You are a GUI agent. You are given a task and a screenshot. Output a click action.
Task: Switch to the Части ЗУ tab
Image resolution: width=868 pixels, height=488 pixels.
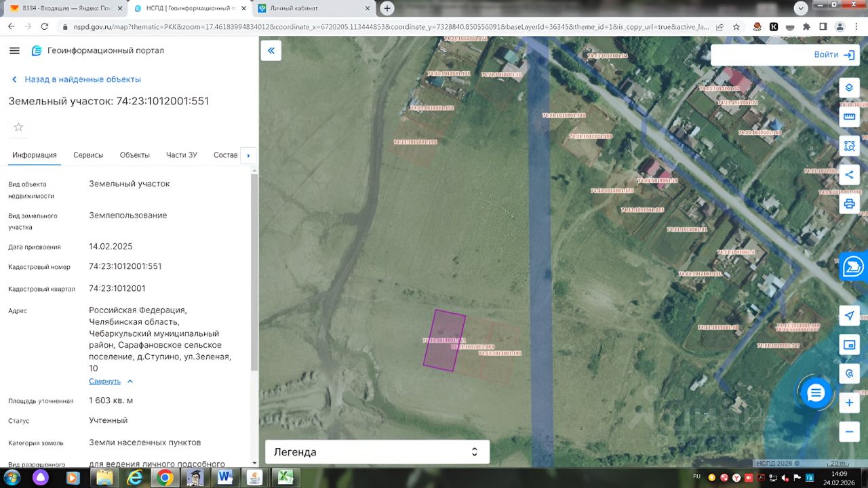(x=182, y=155)
